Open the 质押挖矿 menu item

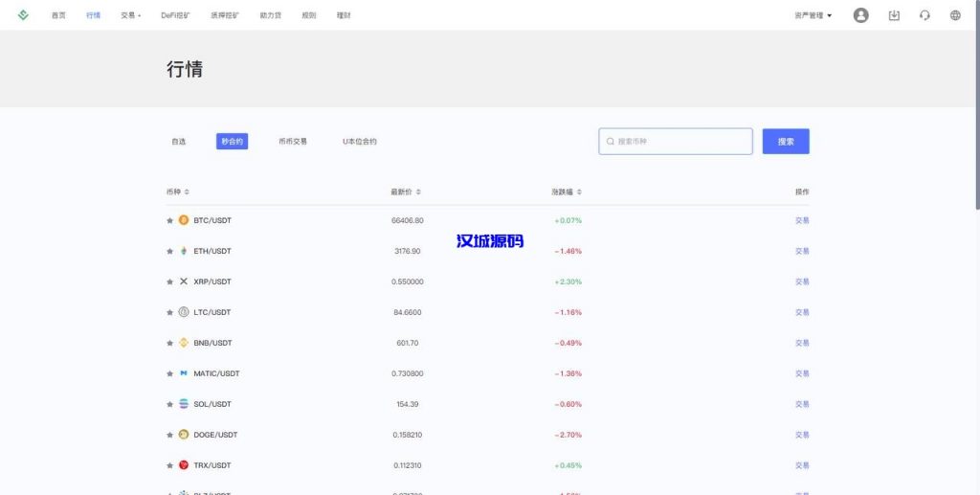(225, 15)
